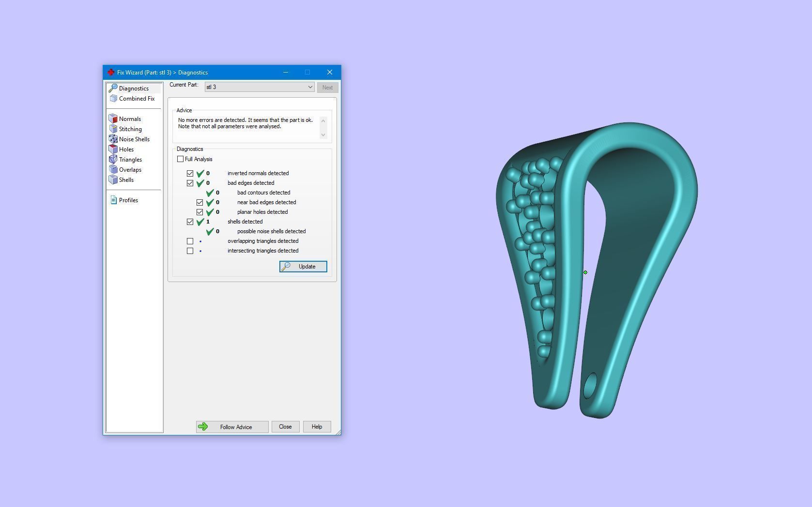Open the Profiles page label

pos(128,200)
